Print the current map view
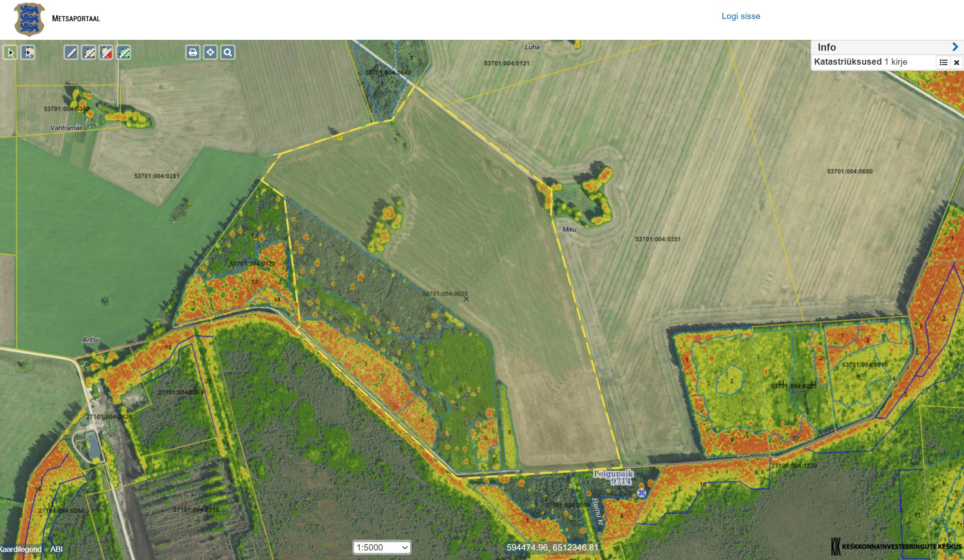 pyautogui.click(x=193, y=52)
